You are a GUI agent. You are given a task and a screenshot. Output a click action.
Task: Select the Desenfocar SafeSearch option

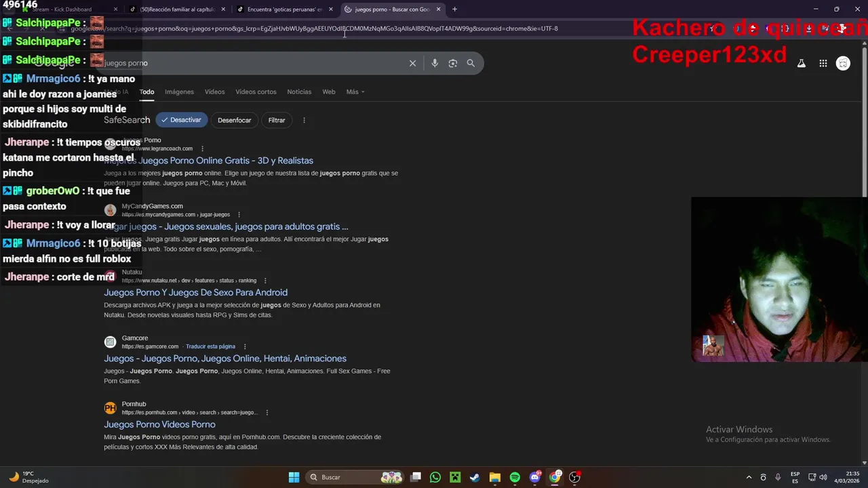click(235, 120)
